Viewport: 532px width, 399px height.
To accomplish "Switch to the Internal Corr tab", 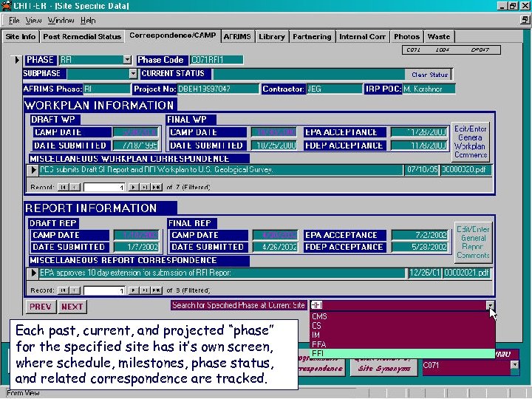I will [x=362, y=37].
